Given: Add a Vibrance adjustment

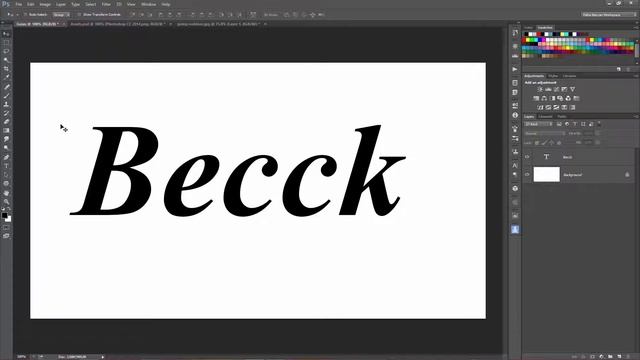Looking at the screenshot, I should tap(573, 89).
